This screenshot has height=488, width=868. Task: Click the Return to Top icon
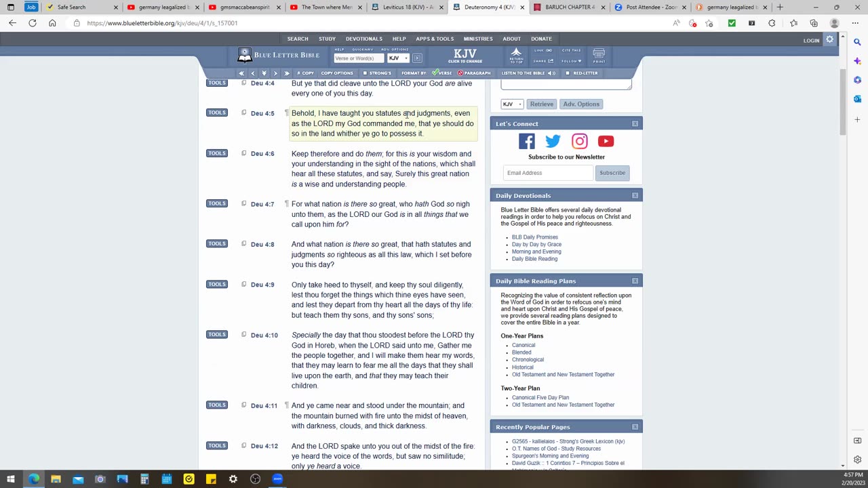(x=516, y=56)
